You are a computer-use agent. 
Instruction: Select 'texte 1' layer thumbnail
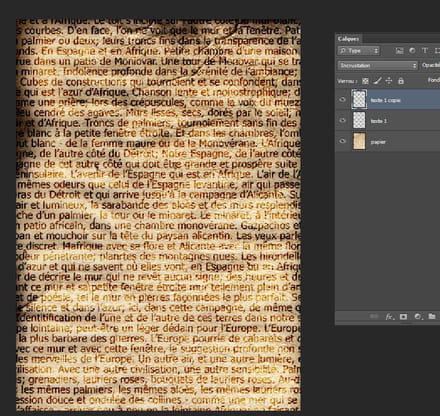pyautogui.click(x=359, y=120)
